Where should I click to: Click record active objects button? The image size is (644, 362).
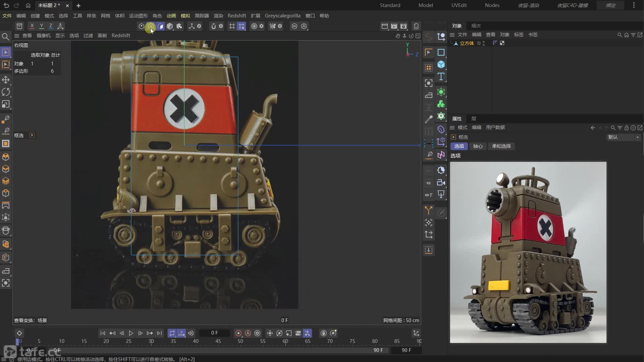tap(238, 333)
